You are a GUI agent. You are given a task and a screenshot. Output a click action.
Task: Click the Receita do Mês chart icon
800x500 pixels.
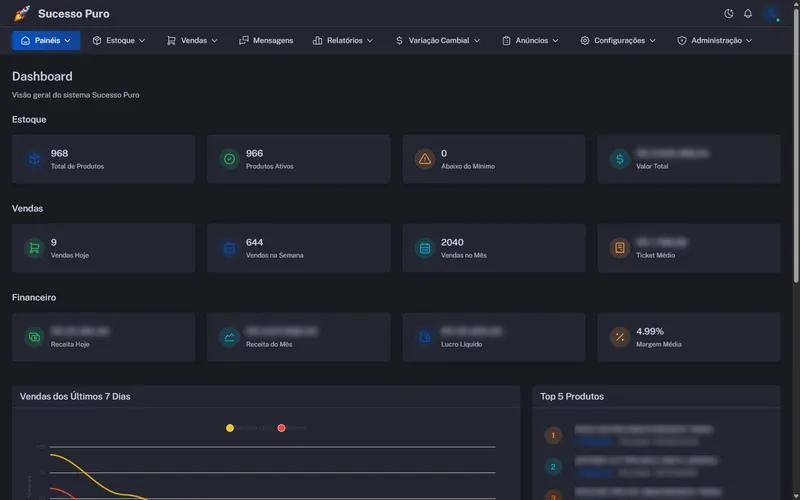[x=230, y=337]
